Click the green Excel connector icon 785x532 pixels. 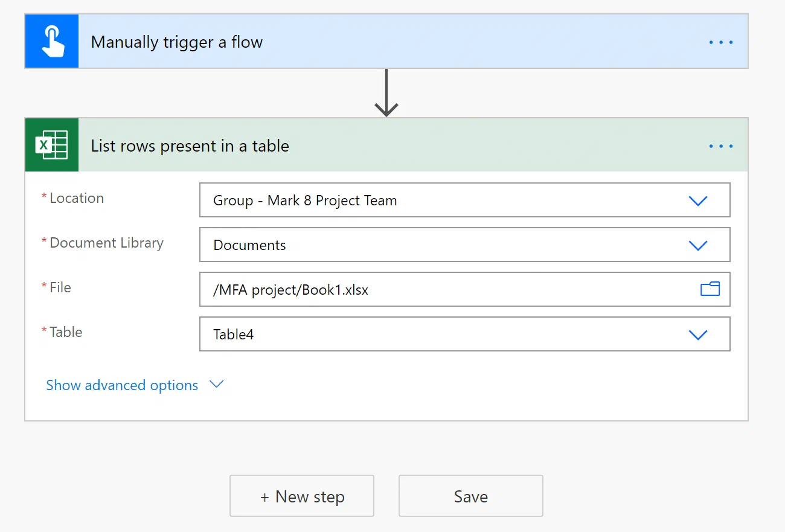52,146
